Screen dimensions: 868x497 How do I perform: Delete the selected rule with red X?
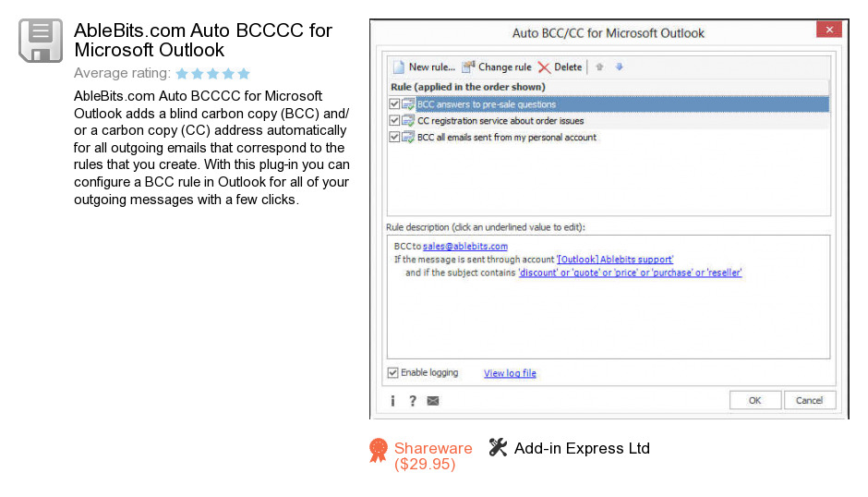560,67
